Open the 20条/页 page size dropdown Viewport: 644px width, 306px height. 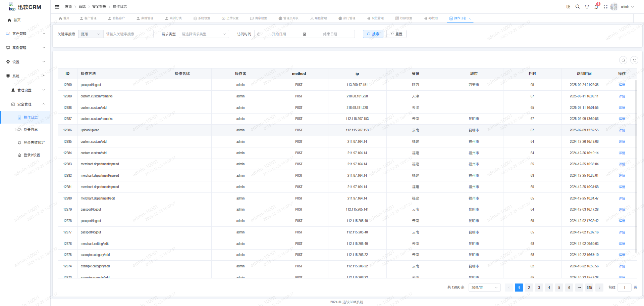point(484,288)
